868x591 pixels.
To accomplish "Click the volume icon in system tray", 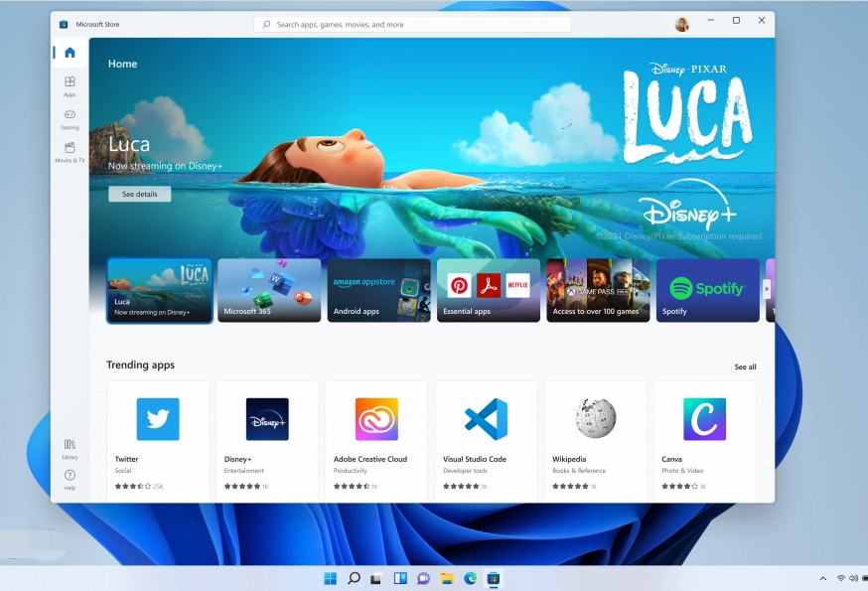I will click(853, 579).
